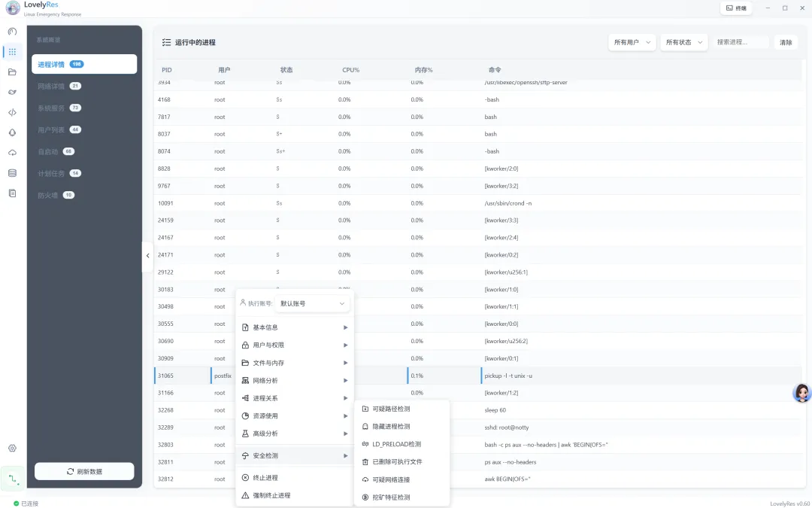Screen dimensions: 812x508
Task: Open the 所有状态 status filter dropdown
Action: [x=683, y=42]
